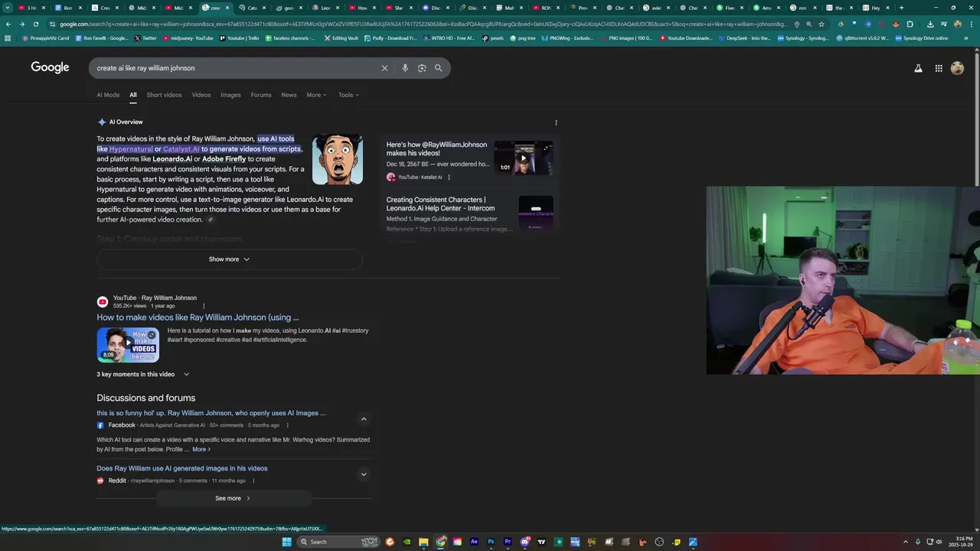Open the Google apps grid
The width and height of the screenshot is (980, 551).
(939, 68)
